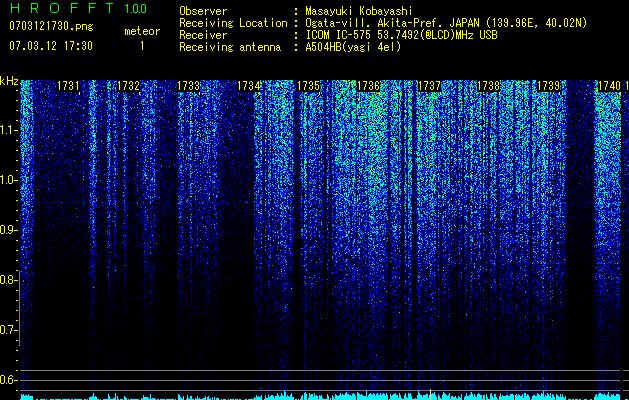Click the ICOM IC-575 receiver text

click(x=402, y=35)
